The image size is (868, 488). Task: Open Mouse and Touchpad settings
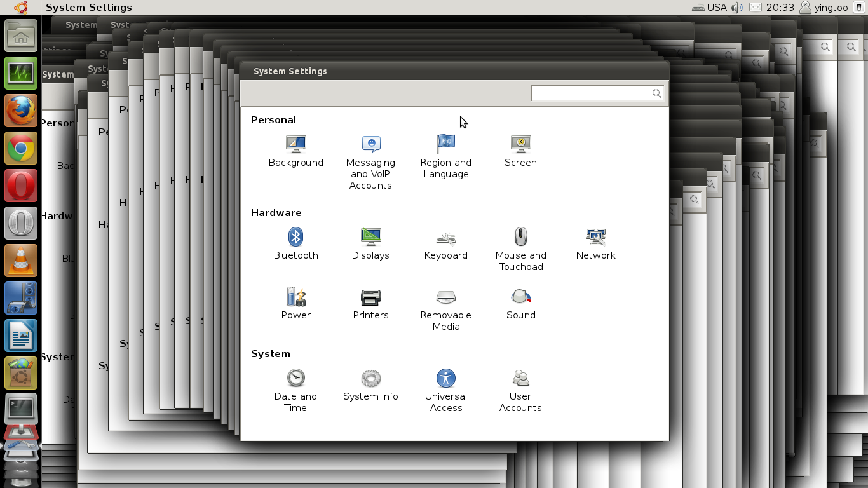[520, 250]
